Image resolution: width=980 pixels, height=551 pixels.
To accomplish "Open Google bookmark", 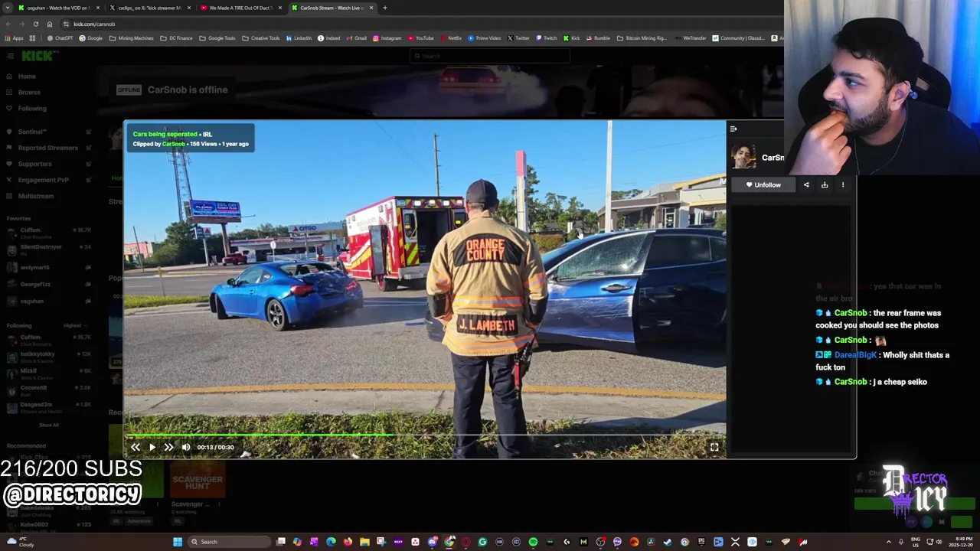I will point(91,38).
